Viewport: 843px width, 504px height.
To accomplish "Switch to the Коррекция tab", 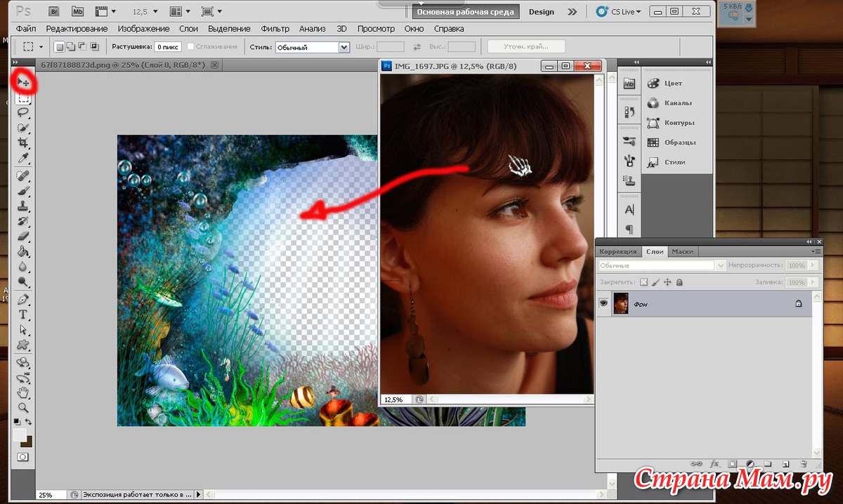I will click(618, 251).
